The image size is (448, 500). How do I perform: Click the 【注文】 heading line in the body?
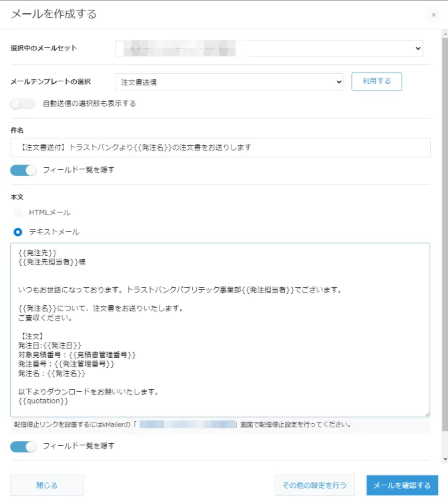coord(32,335)
